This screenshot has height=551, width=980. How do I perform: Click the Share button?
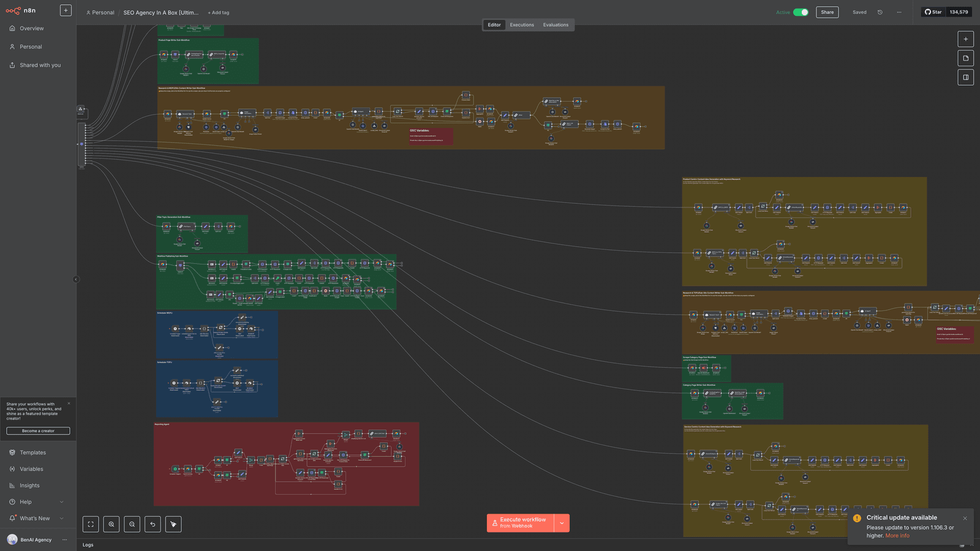[x=827, y=12]
